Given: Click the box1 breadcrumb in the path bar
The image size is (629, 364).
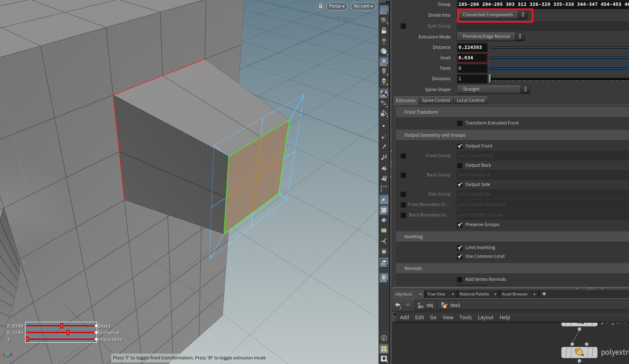Looking at the screenshot, I should [455, 305].
